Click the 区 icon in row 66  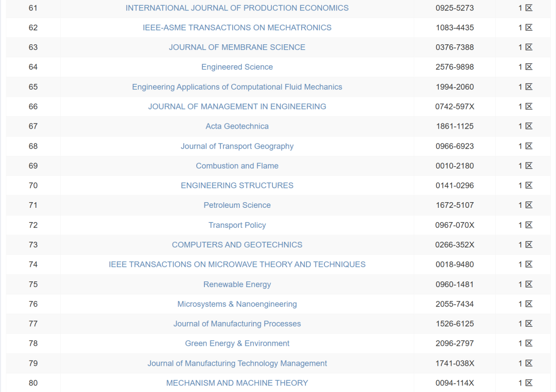pyautogui.click(x=529, y=106)
